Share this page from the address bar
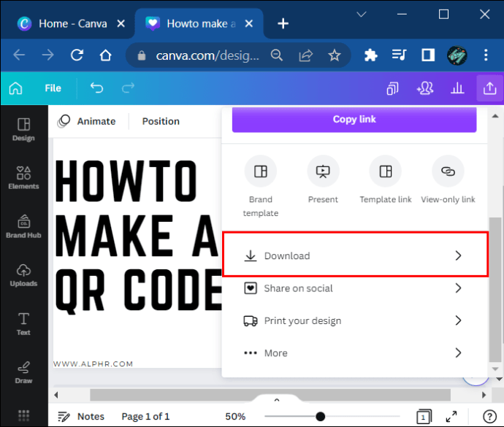Screen dimensions: 504x427 (x=305, y=55)
